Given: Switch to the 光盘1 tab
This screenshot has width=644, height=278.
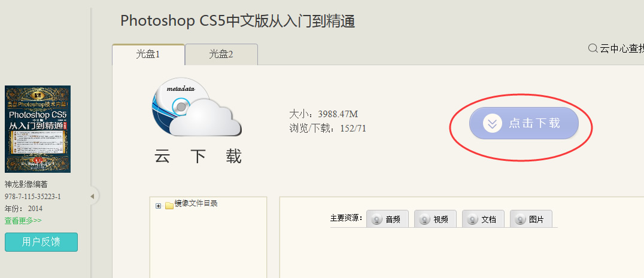Looking at the screenshot, I should click(148, 54).
